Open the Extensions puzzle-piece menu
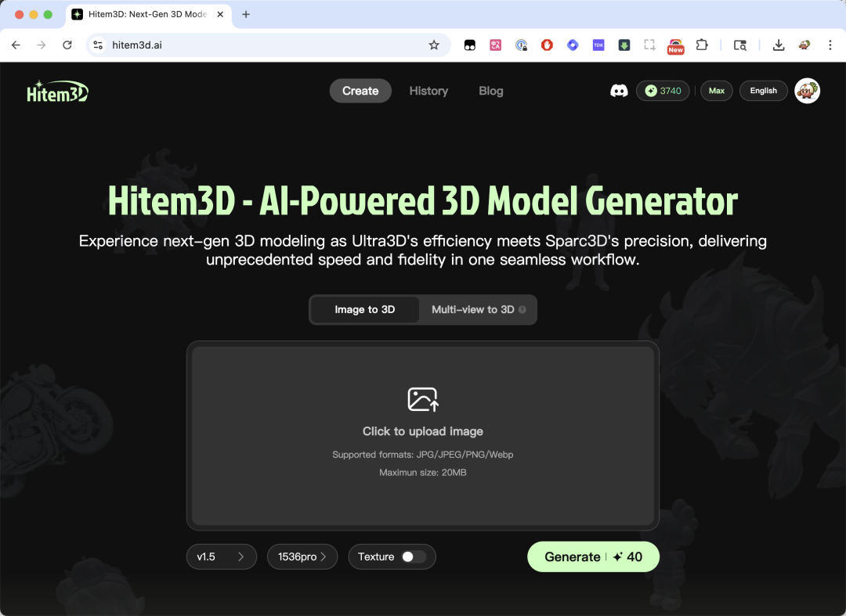The width and height of the screenshot is (846, 616). click(x=702, y=45)
